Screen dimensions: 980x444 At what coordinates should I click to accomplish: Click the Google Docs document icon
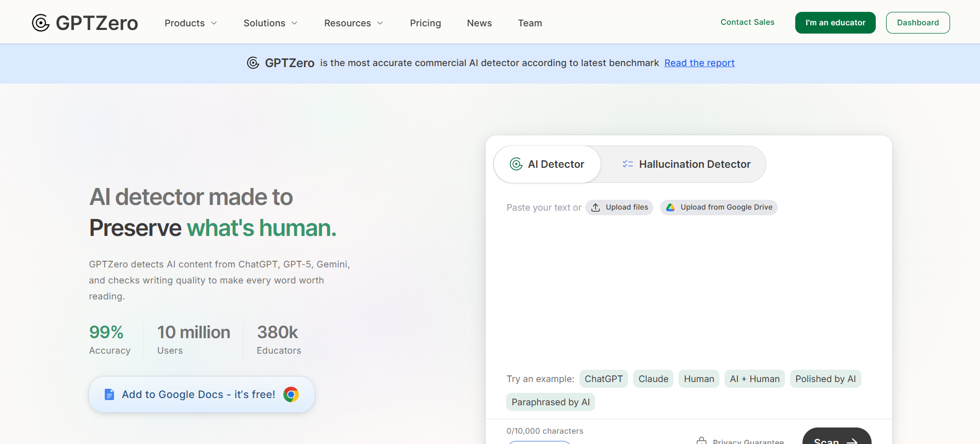click(109, 394)
